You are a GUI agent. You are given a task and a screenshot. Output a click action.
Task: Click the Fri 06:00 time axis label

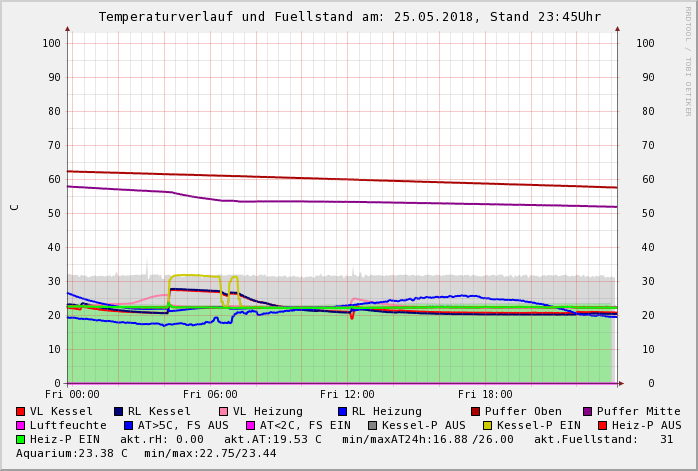point(210,395)
